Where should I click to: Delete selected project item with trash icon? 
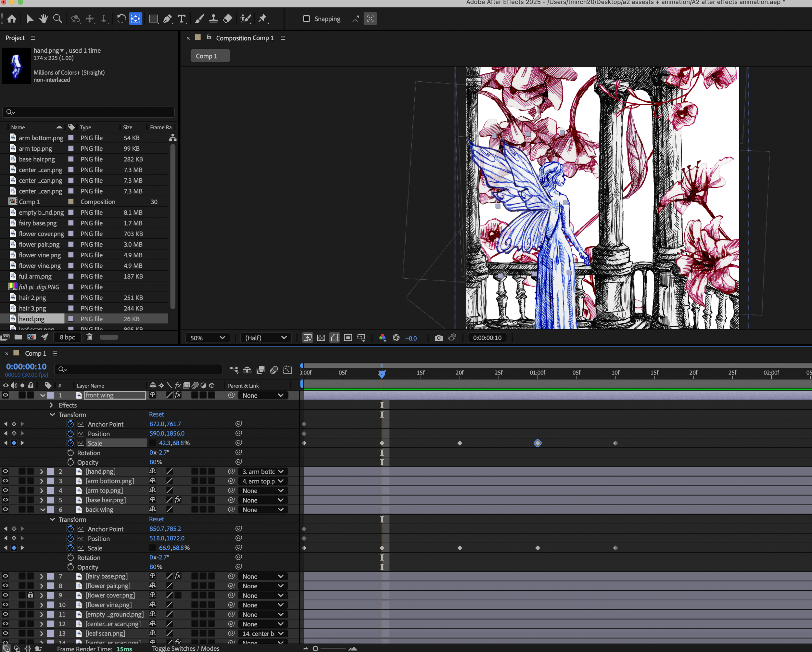pyautogui.click(x=89, y=337)
